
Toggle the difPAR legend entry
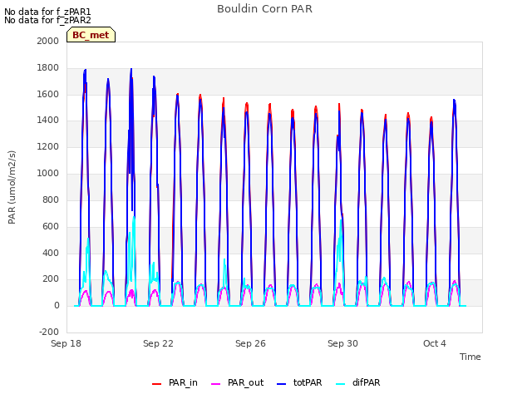click(x=358, y=382)
